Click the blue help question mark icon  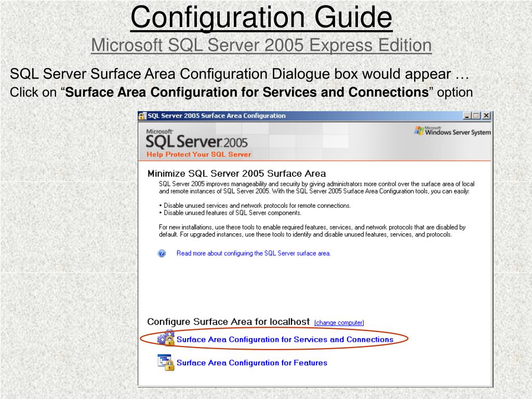tap(162, 253)
